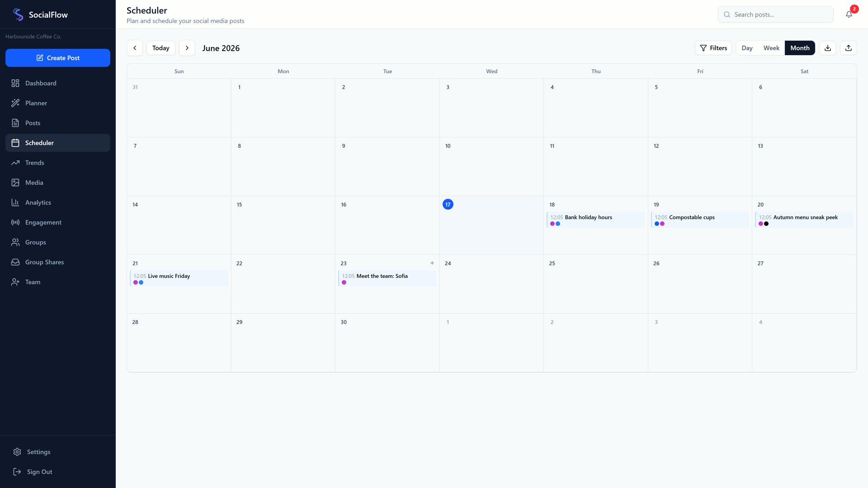Screen dimensions: 868x488
Task: Click Sign Out
Action: 58,472
